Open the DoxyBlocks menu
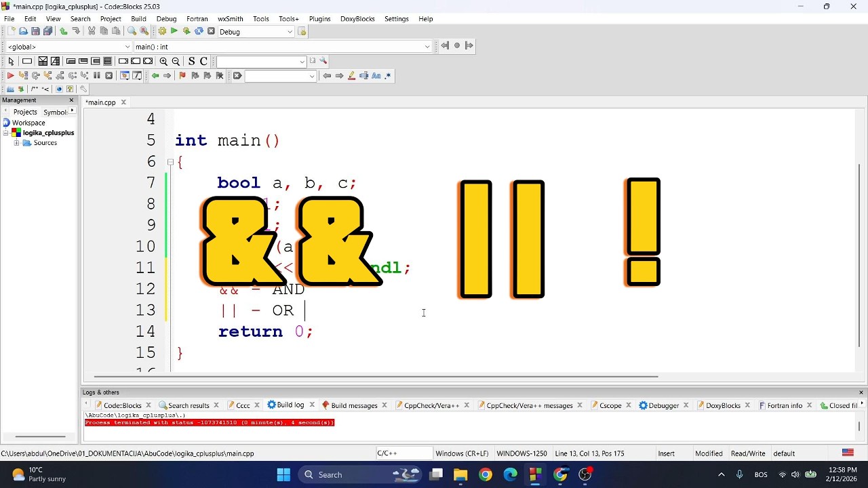 coord(357,18)
